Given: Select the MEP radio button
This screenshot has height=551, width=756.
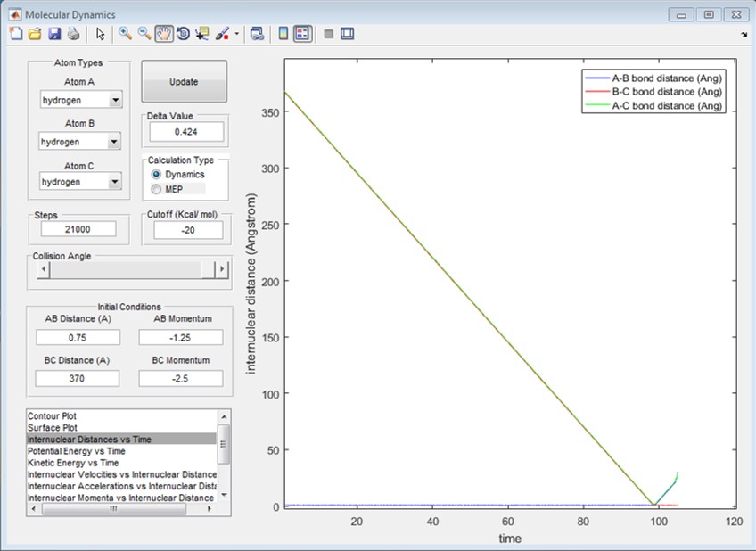Looking at the screenshot, I should point(156,189).
